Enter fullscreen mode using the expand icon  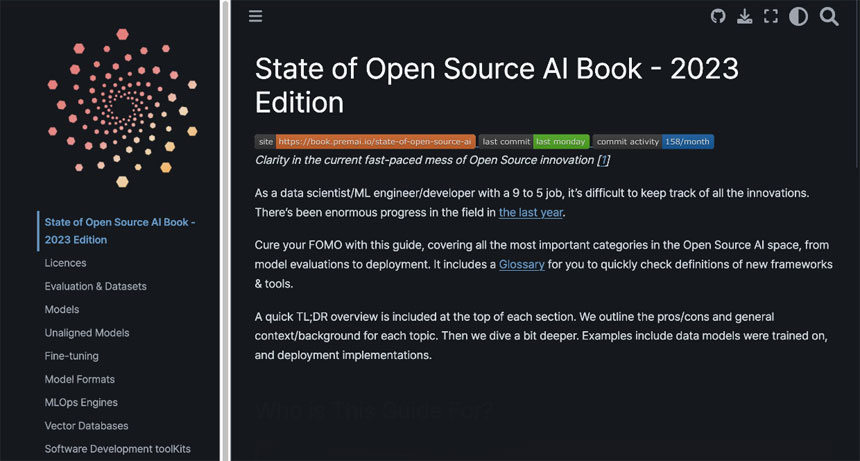pyautogui.click(x=770, y=16)
